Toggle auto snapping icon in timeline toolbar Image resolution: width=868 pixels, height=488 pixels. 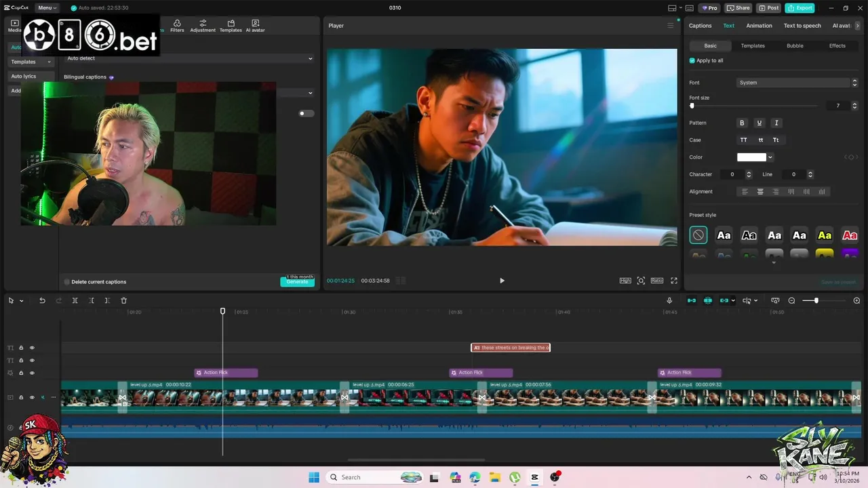tap(708, 300)
